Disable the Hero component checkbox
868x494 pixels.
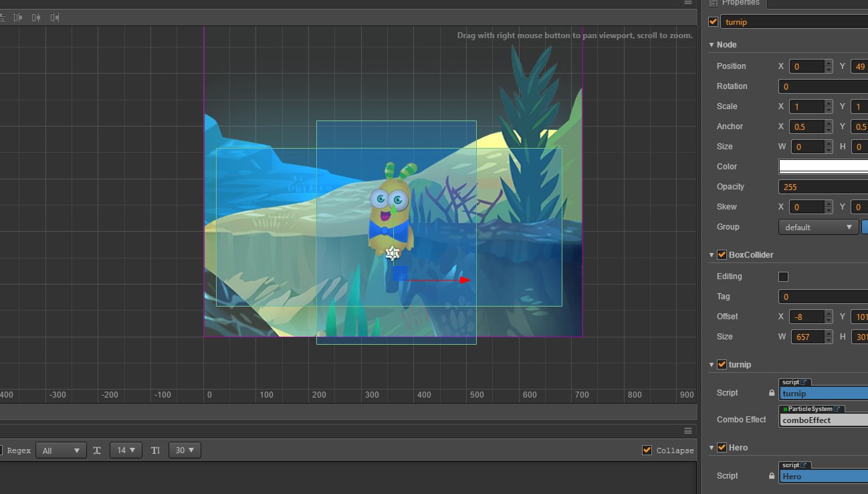(x=722, y=447)
